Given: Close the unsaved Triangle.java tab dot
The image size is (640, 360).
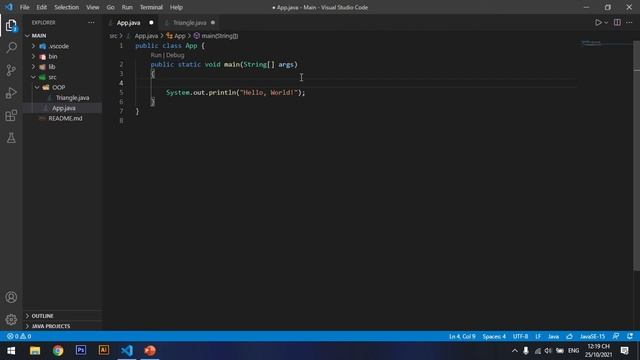Looking at the screenshot, I should tap(213, 23).
